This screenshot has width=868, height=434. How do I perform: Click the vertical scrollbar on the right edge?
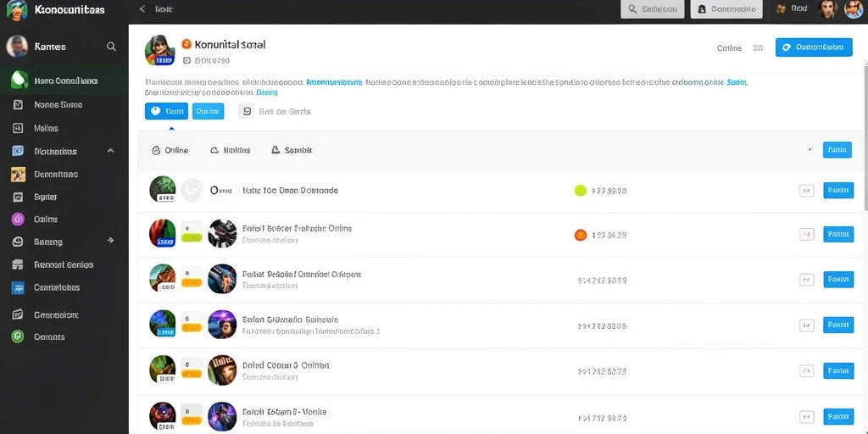coord(865,136)
